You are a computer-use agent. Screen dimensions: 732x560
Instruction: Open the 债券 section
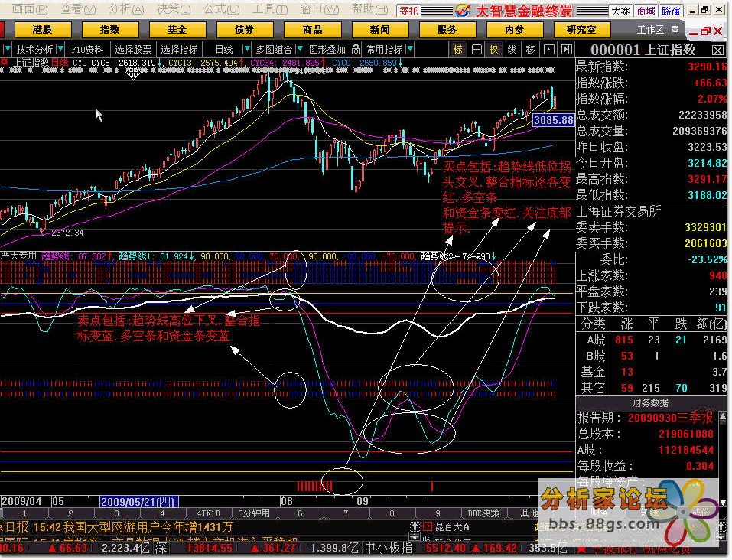[245, 30]
